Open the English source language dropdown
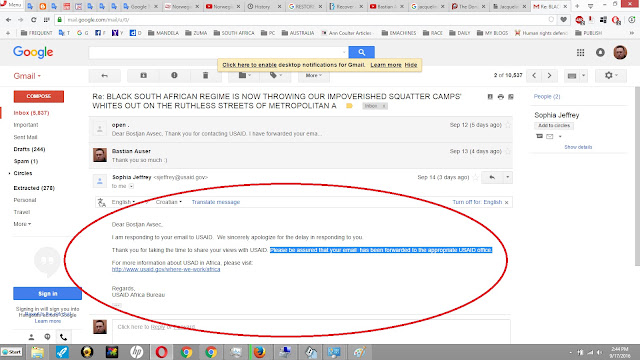Image resolution: width=640 pixels, height=360 pixels. click(x=123, y=202)
